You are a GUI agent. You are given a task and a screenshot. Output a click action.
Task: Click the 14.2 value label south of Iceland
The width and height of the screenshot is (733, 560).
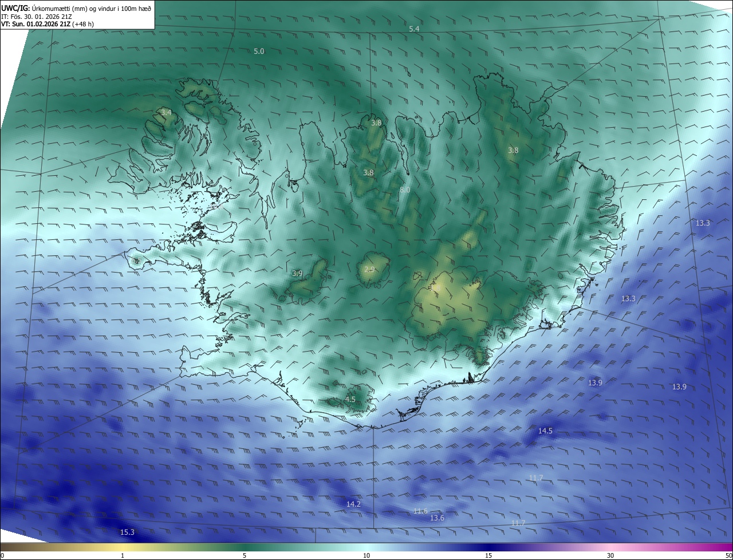(354, 504)
